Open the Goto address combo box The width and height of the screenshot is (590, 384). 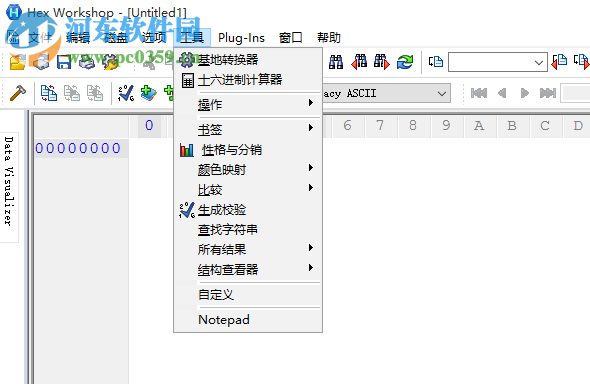(497, 62)
